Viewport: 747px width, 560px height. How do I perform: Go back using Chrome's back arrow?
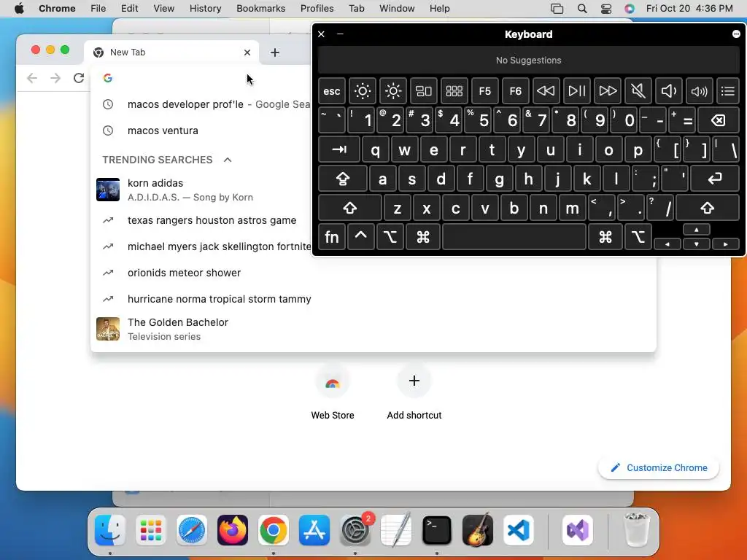point(32,78)
